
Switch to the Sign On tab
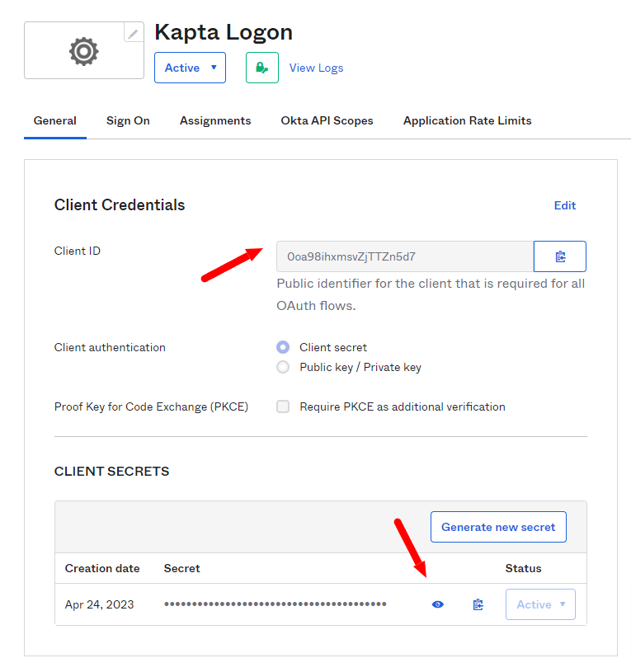128,120
